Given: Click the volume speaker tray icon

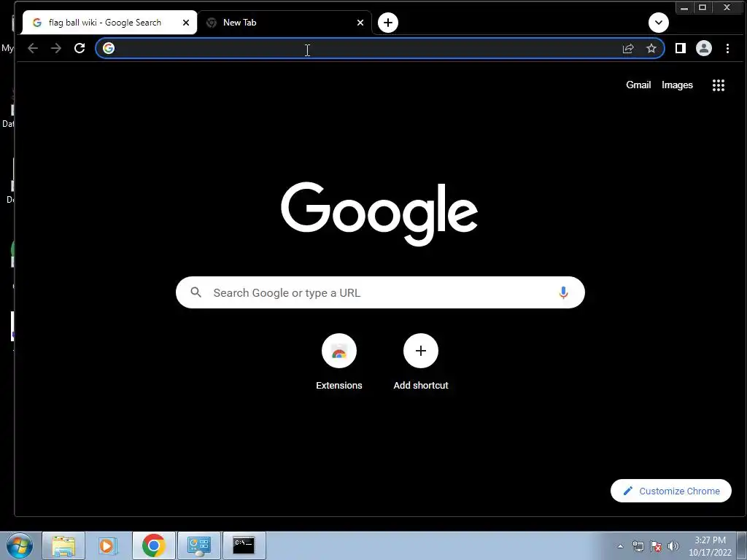Looking at the screenshot, I should [x=673, y=546].
